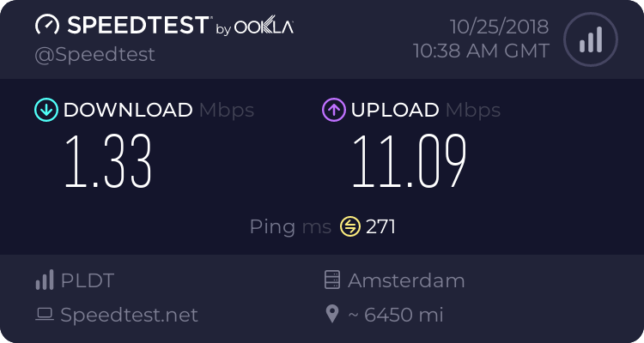Click the Amsterdam server name
This screenshot has width=644, height=343.
[406, 280]
